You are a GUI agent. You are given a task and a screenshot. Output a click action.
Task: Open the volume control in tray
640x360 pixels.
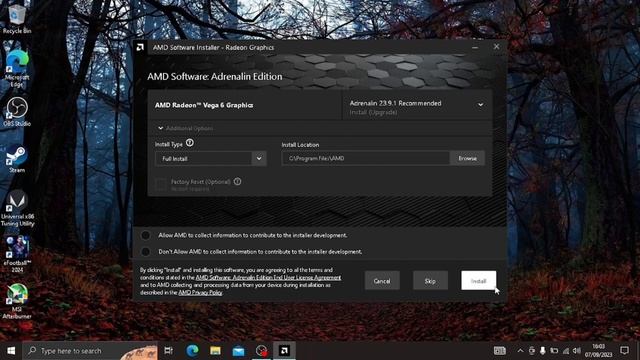coord(576,351)
